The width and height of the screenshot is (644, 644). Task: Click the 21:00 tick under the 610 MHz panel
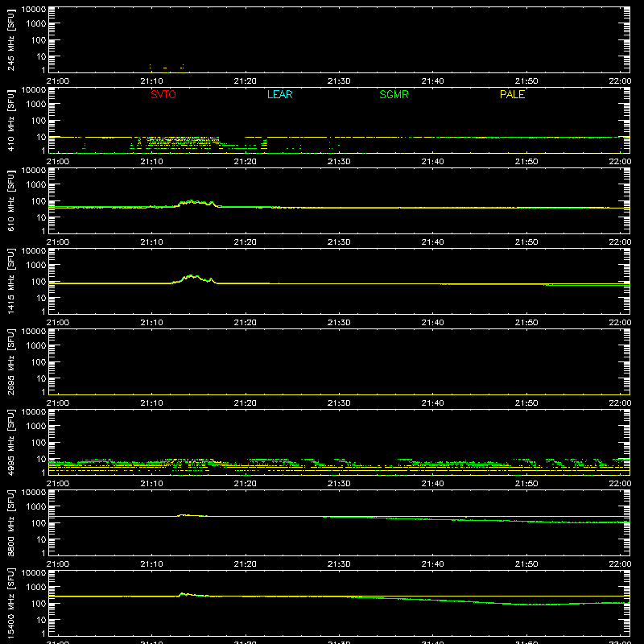[x=58, y=242]
